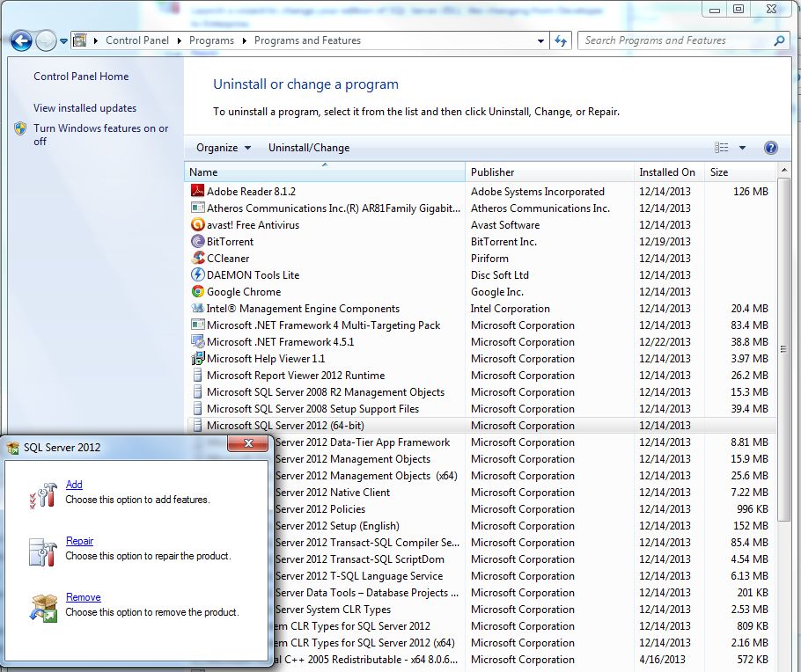Click the Remove link in SQL Server dialog
Screen dimensions: 801x672
84,597
